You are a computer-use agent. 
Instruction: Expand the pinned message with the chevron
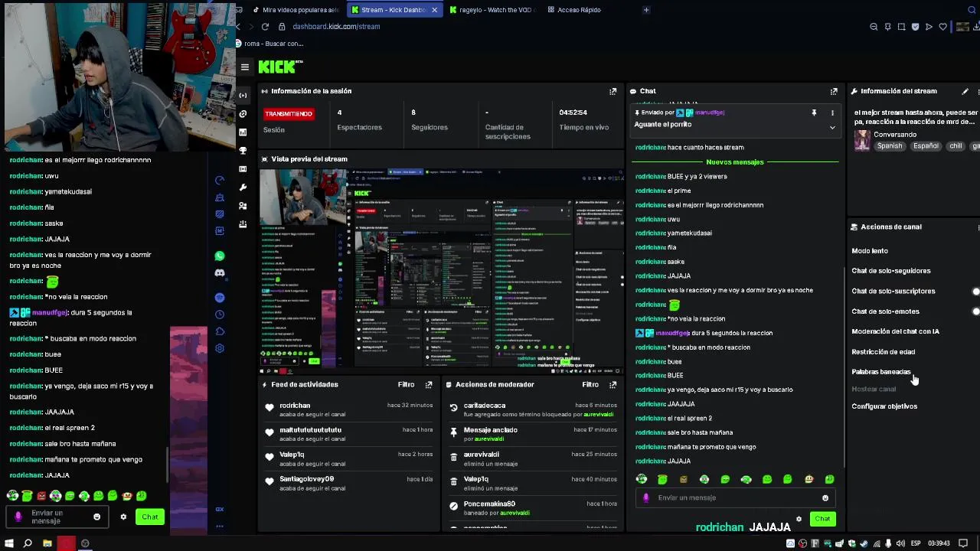click(832, 127)
